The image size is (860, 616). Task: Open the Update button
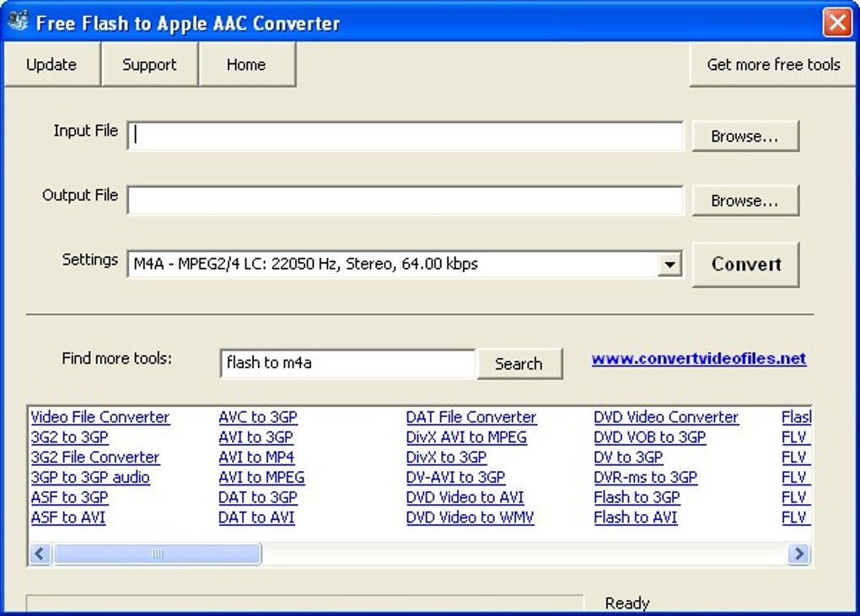[x=51, y=65]
